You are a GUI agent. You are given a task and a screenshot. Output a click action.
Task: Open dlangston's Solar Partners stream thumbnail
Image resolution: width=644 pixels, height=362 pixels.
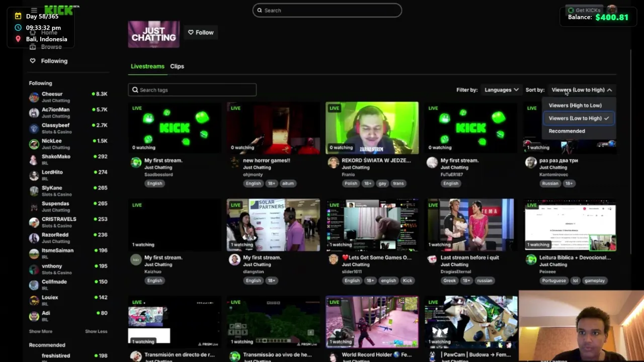273,225
